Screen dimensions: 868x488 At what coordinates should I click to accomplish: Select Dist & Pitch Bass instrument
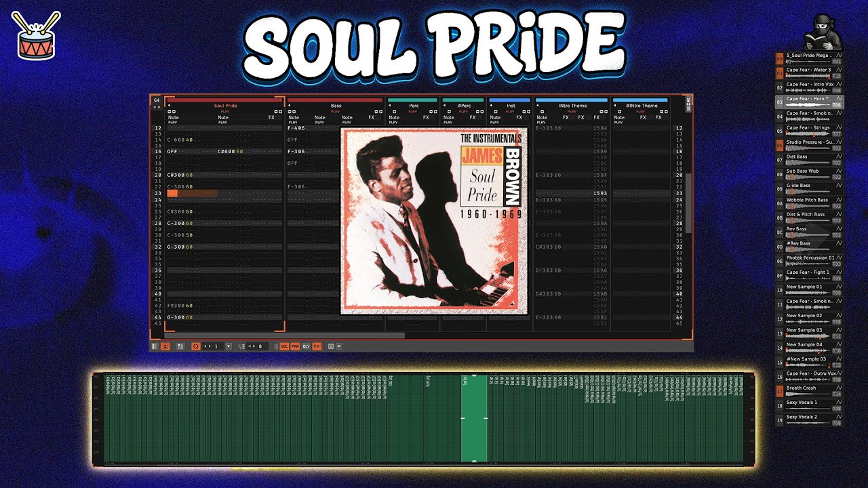pos(810,218)
